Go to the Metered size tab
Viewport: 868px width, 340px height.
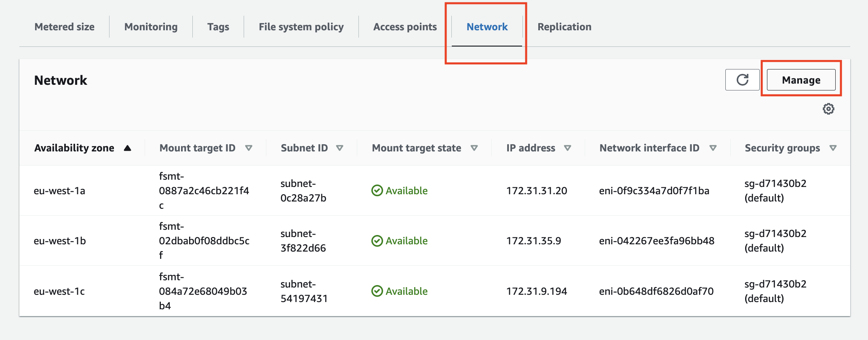(x=65, y=27)
